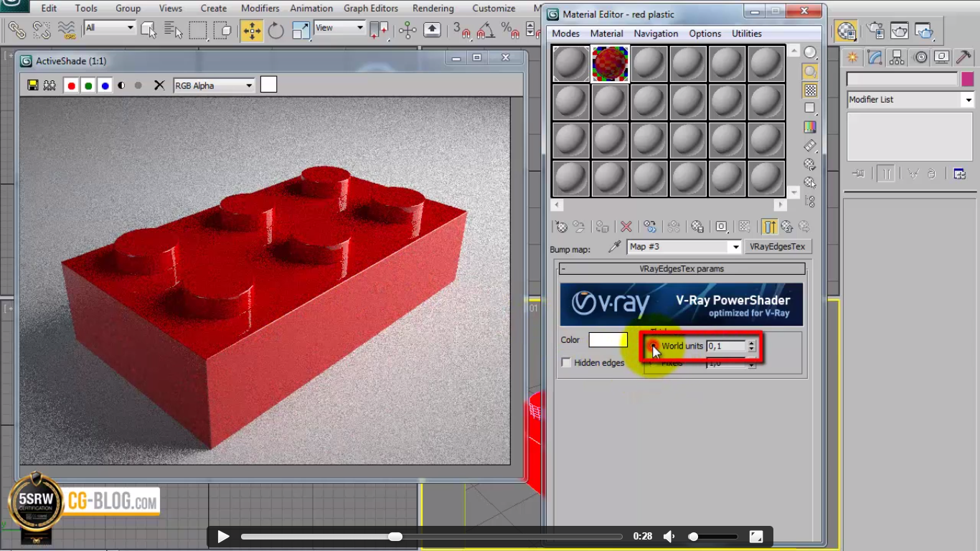980x551 pixels.
Task: Click the fullscreen button on the video player
Action: click(755, 537)
